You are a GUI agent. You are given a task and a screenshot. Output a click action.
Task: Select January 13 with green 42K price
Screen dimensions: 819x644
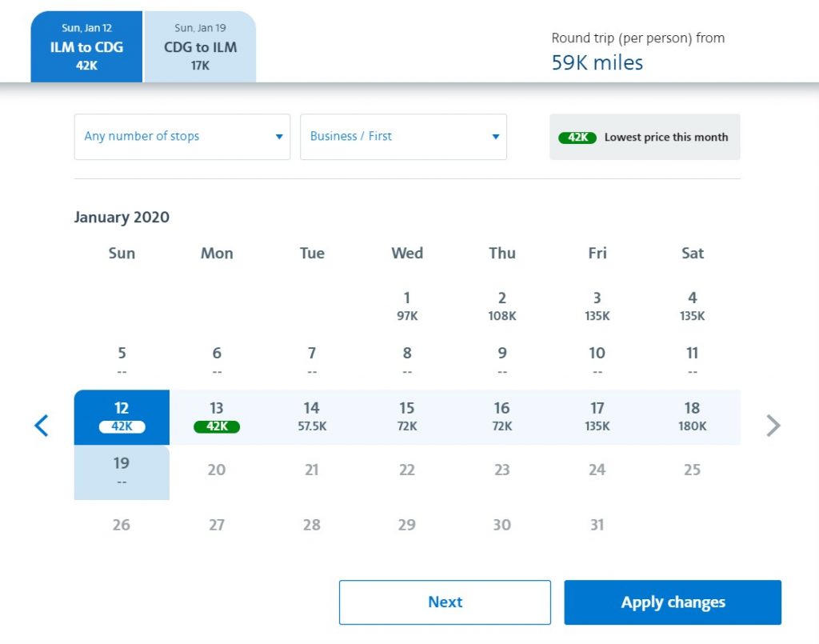(217, 417)
